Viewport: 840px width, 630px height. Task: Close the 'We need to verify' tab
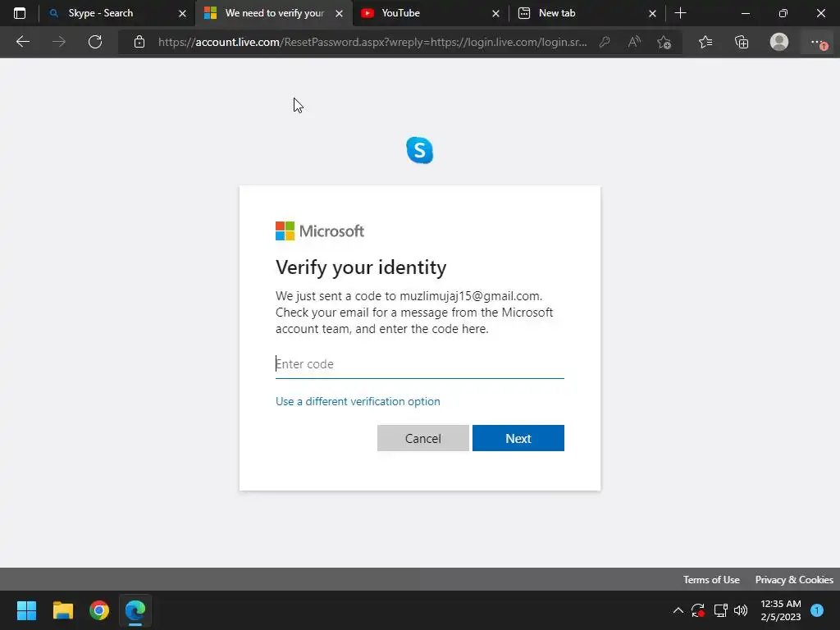[339, 13]
